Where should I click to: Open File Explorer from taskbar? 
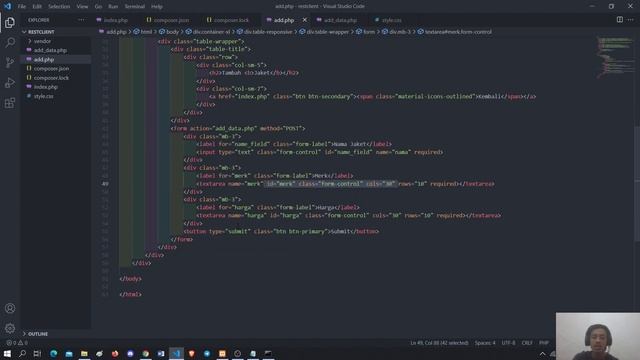click(84, 353)
